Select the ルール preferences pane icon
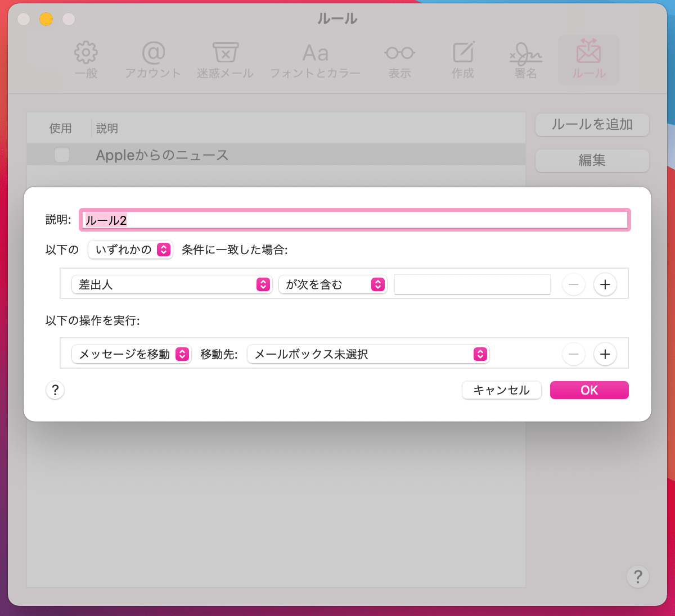675x616 pixels. (x=588, y=60)
